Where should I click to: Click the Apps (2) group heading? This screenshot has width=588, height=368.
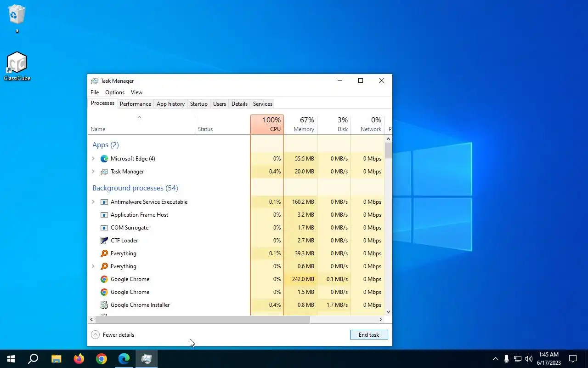point(106,145)
